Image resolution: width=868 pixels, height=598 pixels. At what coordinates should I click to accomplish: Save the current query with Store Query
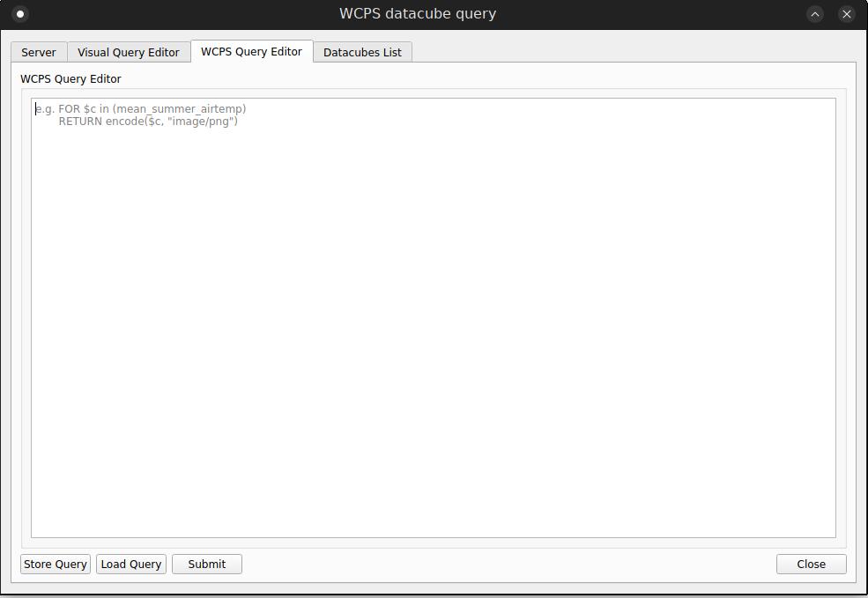click(55, 564)
